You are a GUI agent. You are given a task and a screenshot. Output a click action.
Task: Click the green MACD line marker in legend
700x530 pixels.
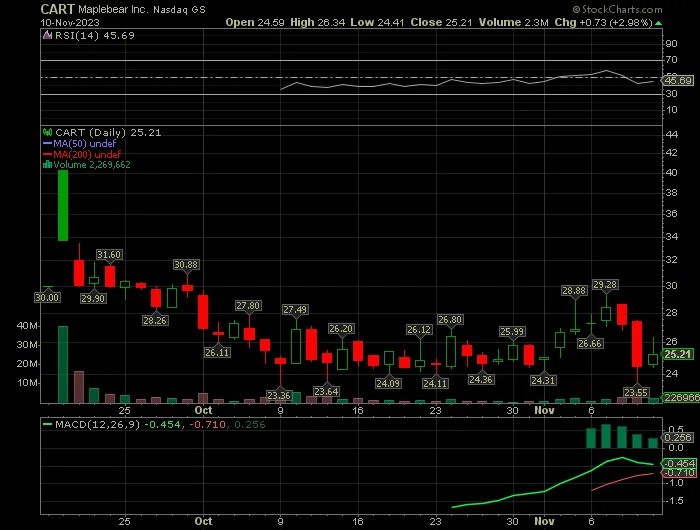pyautogui.click(x=47, y=424)
